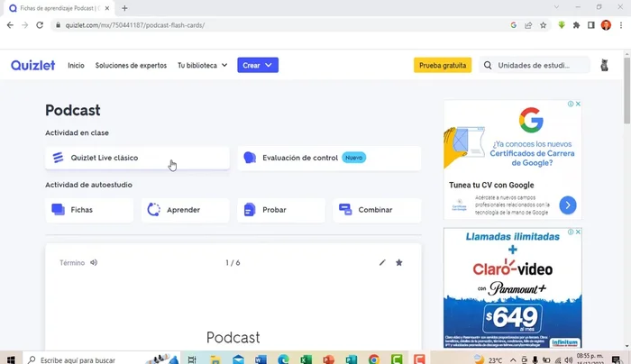631x364 pixels.
Task: Open the browser extensions puzzle icon
Action: click(576, 25)
